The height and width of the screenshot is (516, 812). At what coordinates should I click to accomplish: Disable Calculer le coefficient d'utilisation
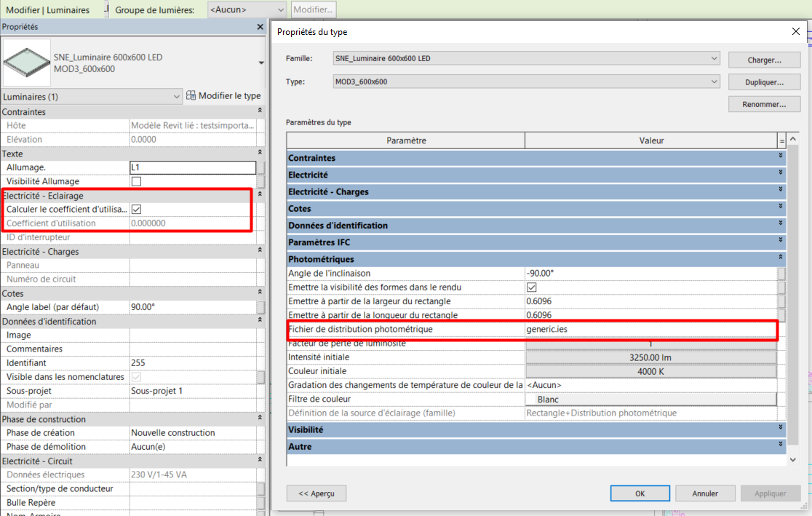pos(138,210)
